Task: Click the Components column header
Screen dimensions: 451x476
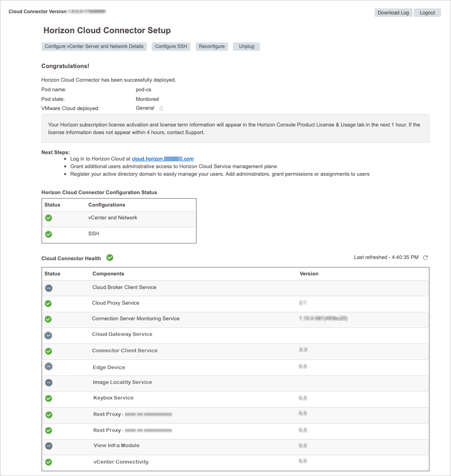Action: [x=108, y=274]
